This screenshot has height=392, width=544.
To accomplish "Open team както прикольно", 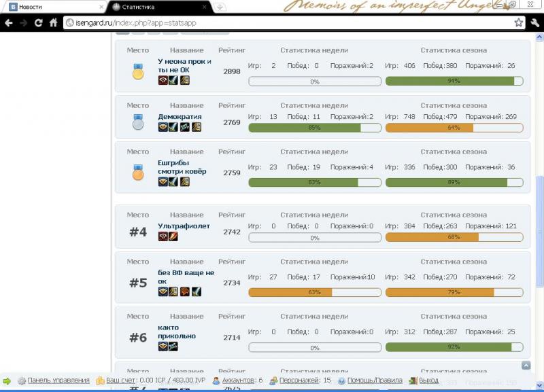I will pyautogui.click(x=177, y=332).
